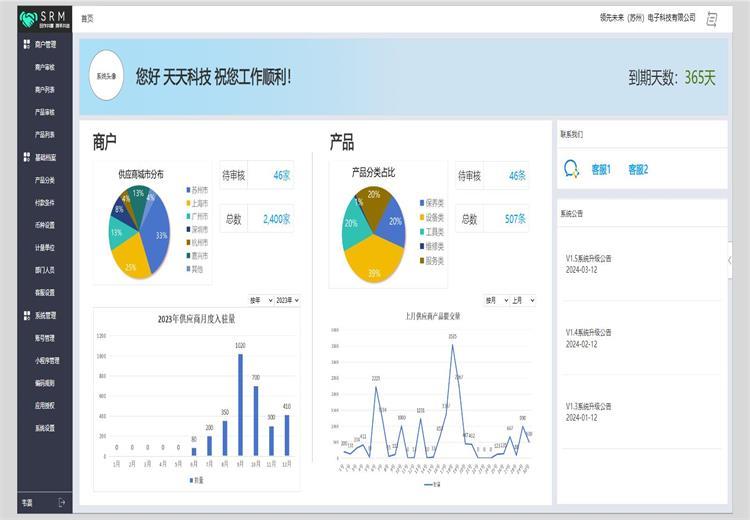Go to 账号管理 page
The width and height of the screenshot is (750, 520).
(44, 338)
